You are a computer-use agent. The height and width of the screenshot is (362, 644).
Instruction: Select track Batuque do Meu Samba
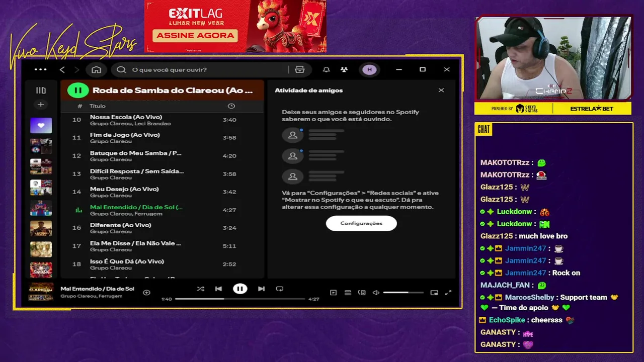point(162,156)
